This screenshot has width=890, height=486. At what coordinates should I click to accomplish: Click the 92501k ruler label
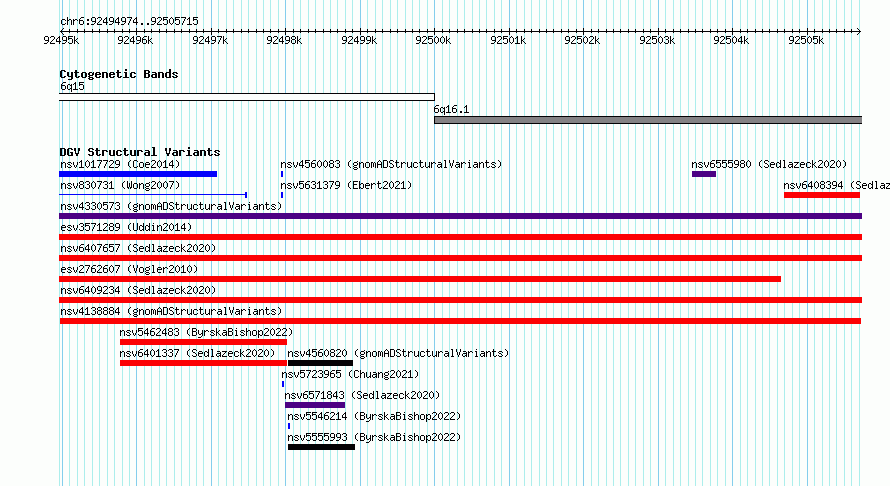(508, 40)
